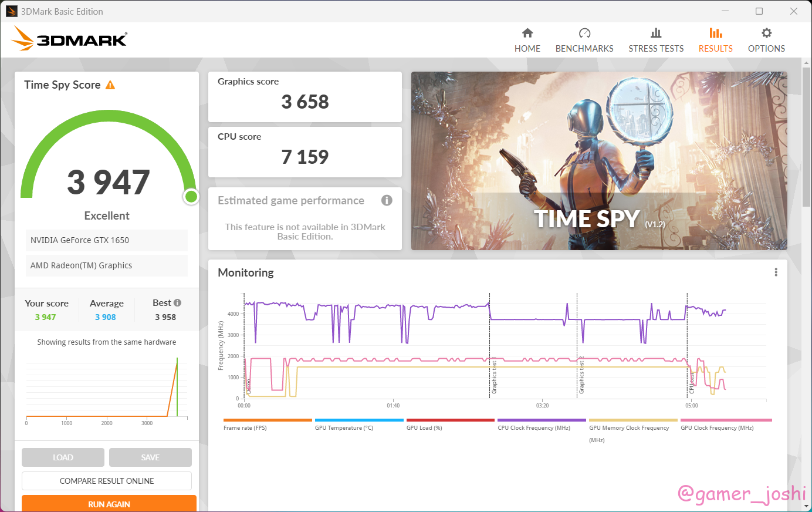Click the Monitoring heading

pos(246,272)
